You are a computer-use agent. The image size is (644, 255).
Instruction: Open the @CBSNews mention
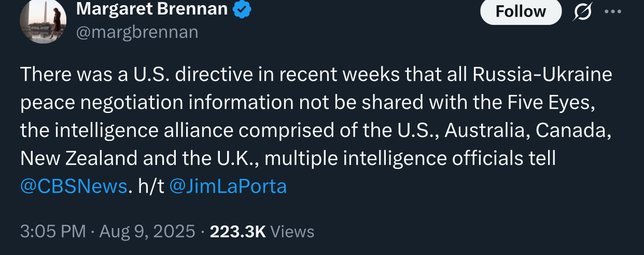[x=74, y=186]
